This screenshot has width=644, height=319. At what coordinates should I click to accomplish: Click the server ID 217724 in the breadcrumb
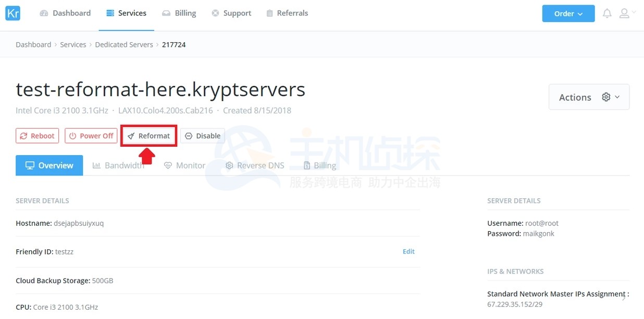click(174, 44)
